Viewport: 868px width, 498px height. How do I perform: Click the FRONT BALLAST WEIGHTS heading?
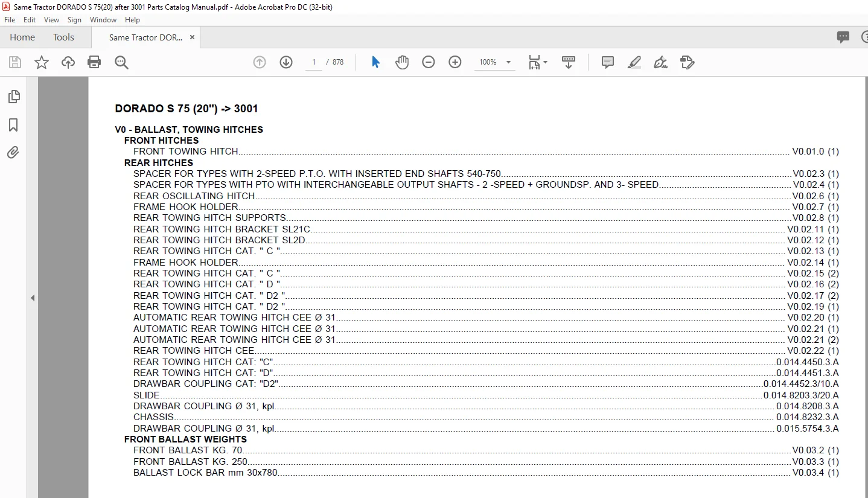(x=185, y=439)
